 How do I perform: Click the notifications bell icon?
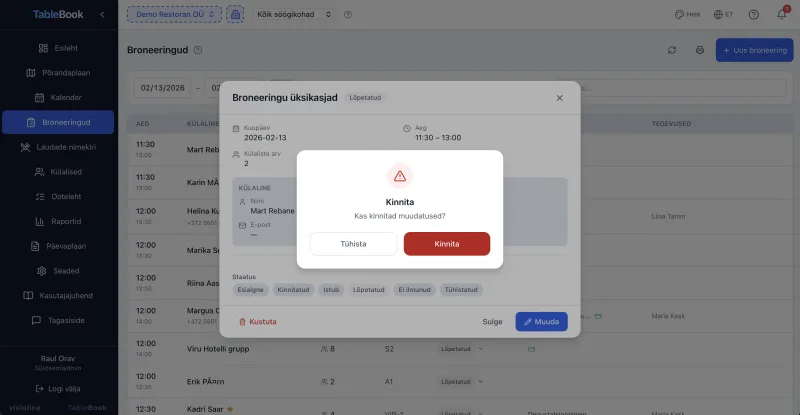781,15
